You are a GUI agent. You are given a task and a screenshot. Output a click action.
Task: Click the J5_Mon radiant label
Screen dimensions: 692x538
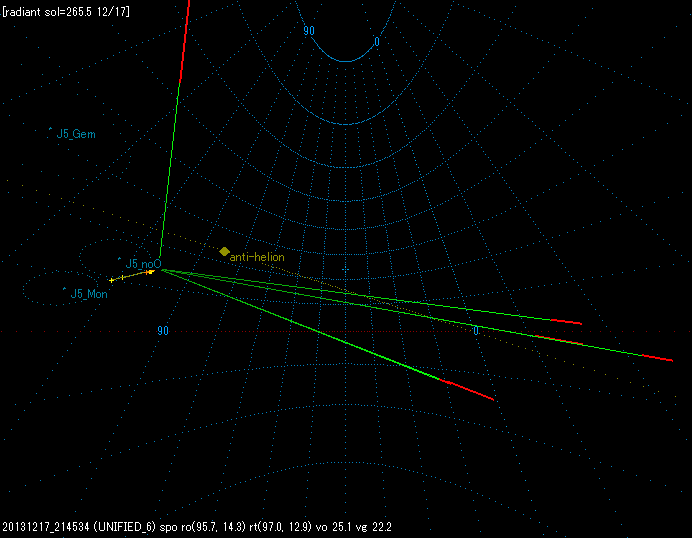pos(89,294)
